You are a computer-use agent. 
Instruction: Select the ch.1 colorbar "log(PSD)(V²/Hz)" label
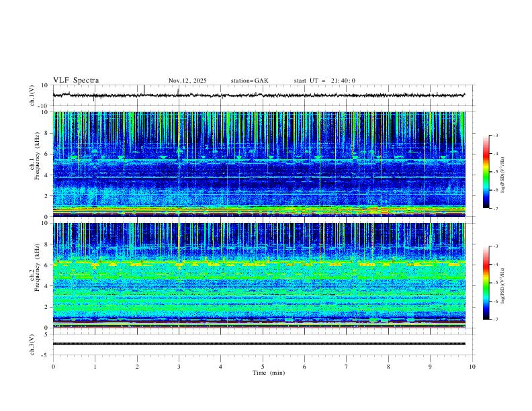[502, 175]
